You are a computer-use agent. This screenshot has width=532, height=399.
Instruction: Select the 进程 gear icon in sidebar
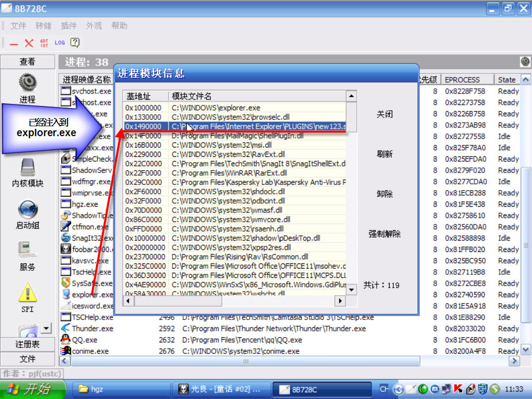(x=28, y=83)
